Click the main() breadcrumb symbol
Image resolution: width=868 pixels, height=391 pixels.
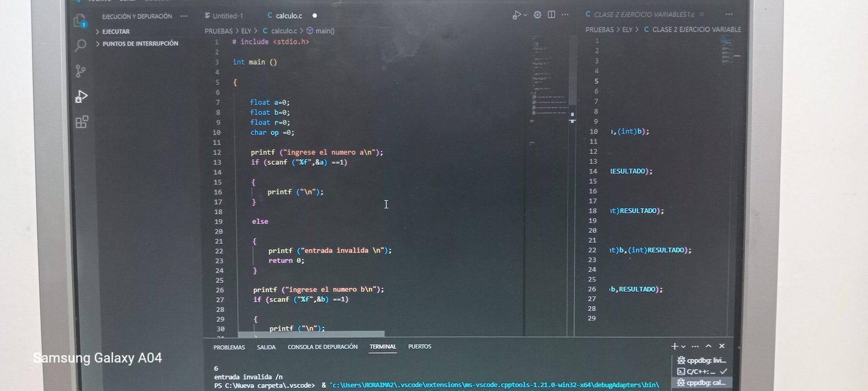click(x=324, y=31)
